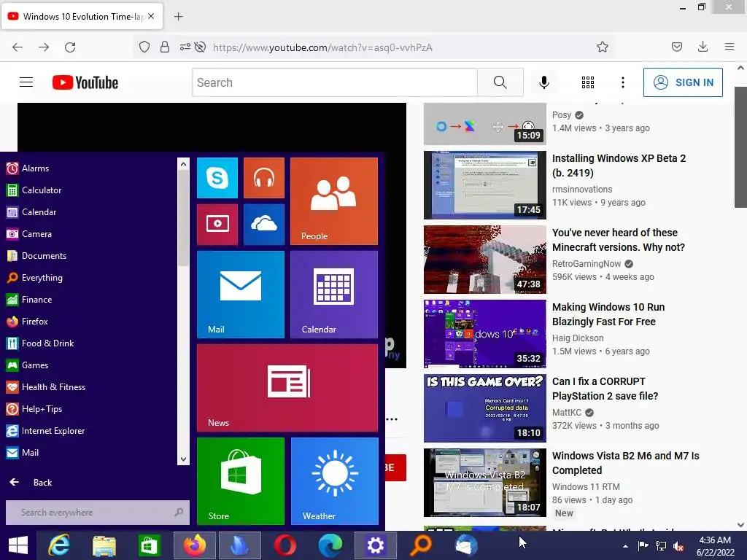The image size is (747, 560).
Task: Switch to Firefox on the taskbar
Action: click(195, 545)
